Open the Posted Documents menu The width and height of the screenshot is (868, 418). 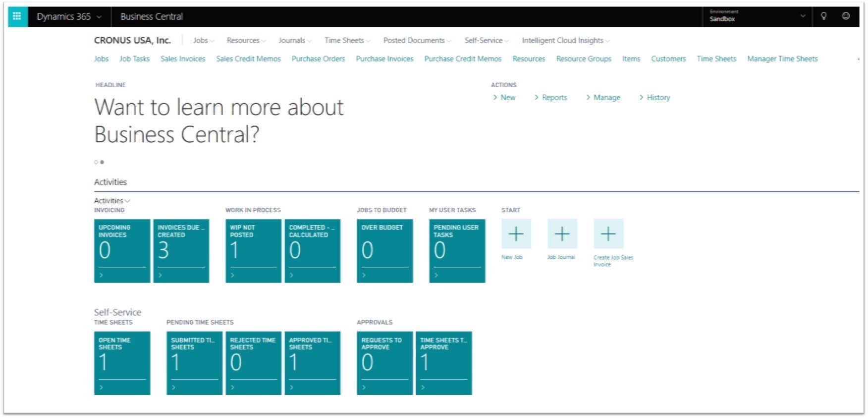417,41
